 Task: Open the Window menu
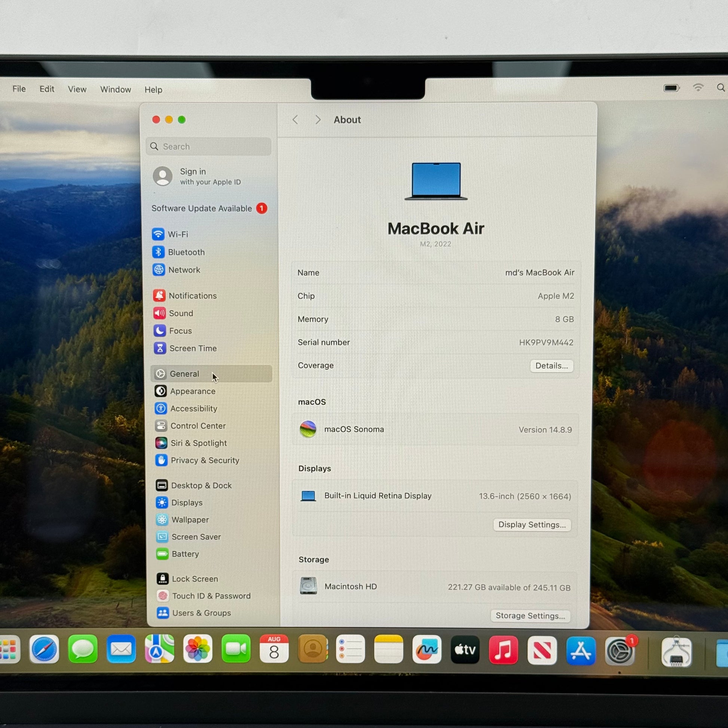click(116, 89)
